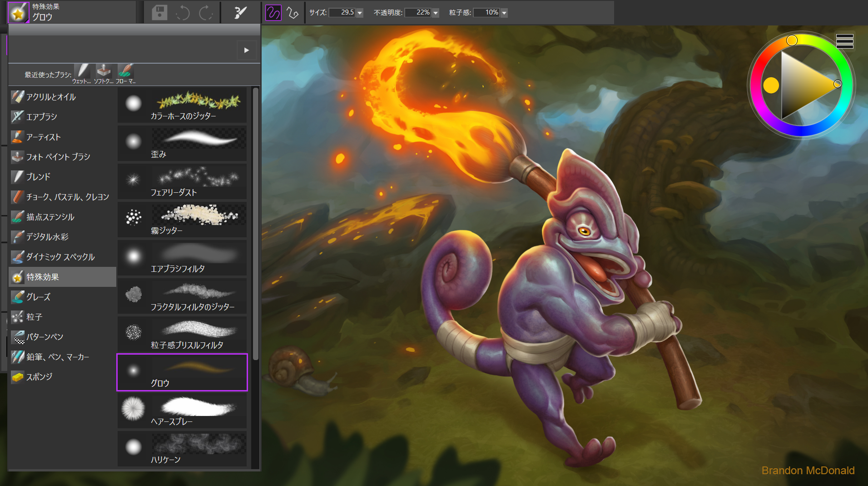
Task: Select チョーク、パステル、クレヨン category
Action: 62,197
